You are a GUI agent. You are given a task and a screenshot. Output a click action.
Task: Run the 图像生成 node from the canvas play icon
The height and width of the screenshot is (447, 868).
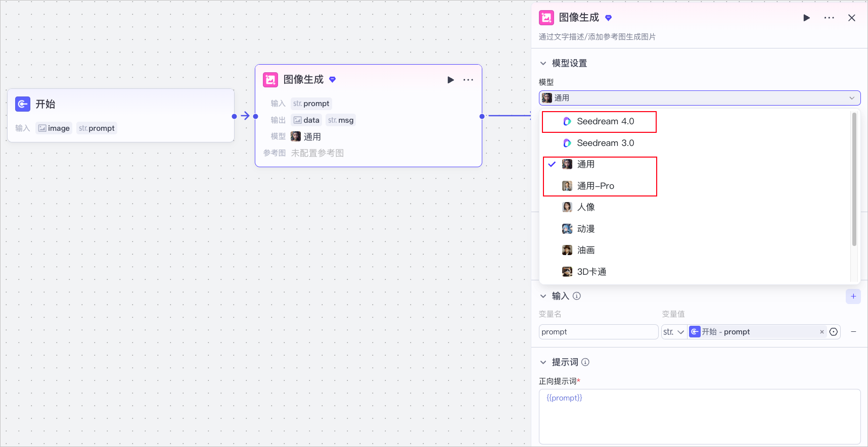[x=450, y=80]
